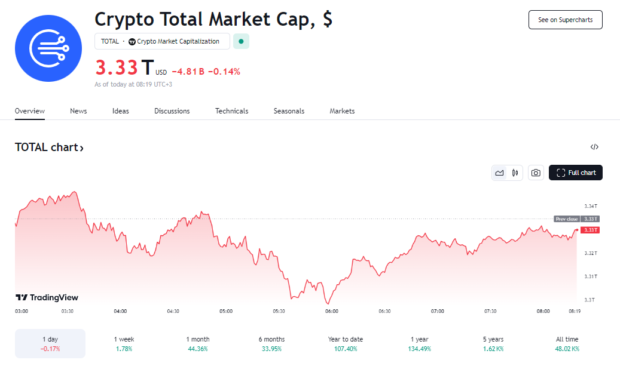Expand the TOTAL chart heading chevron
620x366 pixels.
pyautogui.click(x=82, y=148)
